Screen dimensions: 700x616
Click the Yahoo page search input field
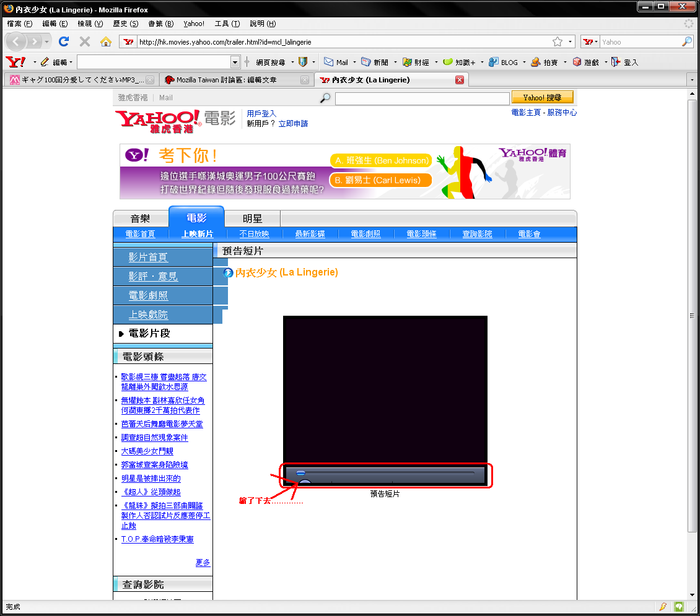(x=421, y=98)
